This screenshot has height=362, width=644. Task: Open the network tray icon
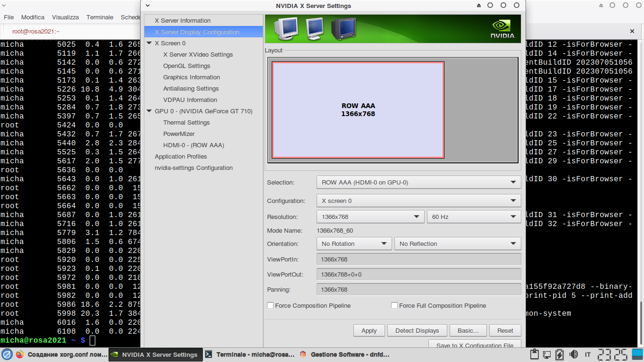pyautogui.click(x=547, y=354)
